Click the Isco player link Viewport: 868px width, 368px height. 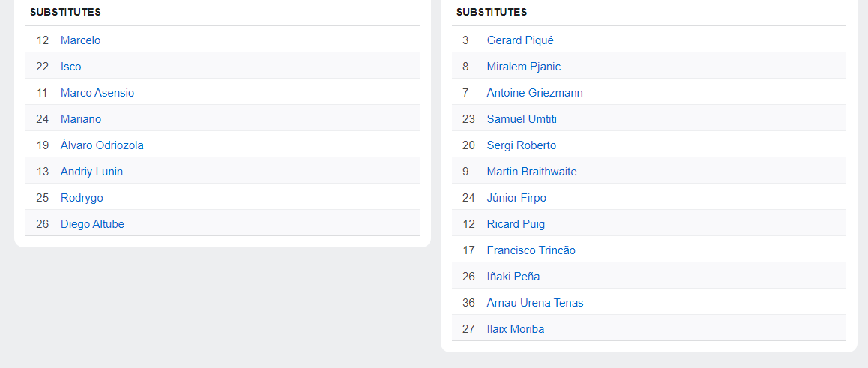[x=70, y=67]
